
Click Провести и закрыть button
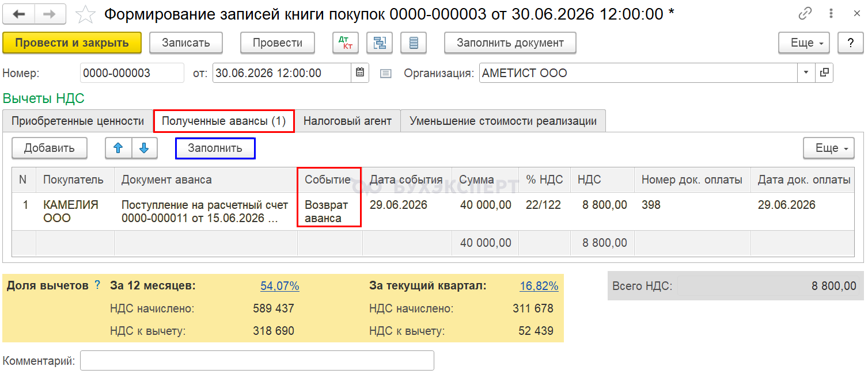point(72,43)
